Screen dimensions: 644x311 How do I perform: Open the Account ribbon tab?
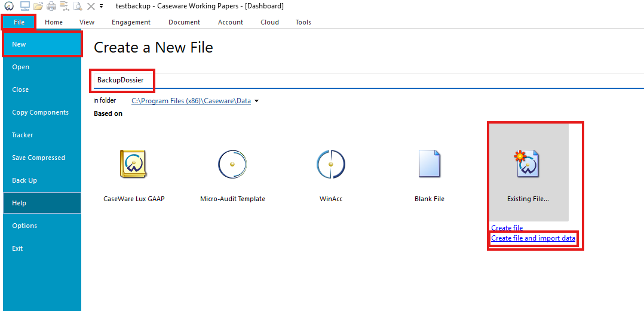[x=231, y=22]
